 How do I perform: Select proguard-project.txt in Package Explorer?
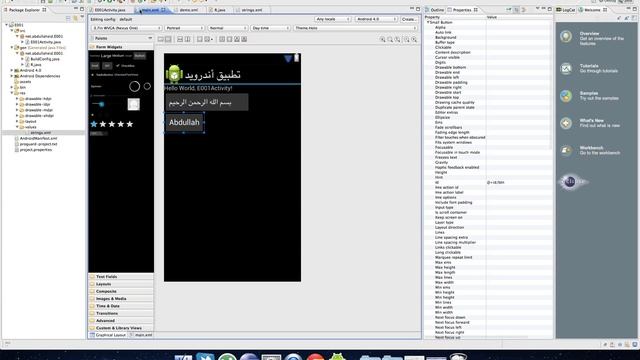click(x=38, y=144)
